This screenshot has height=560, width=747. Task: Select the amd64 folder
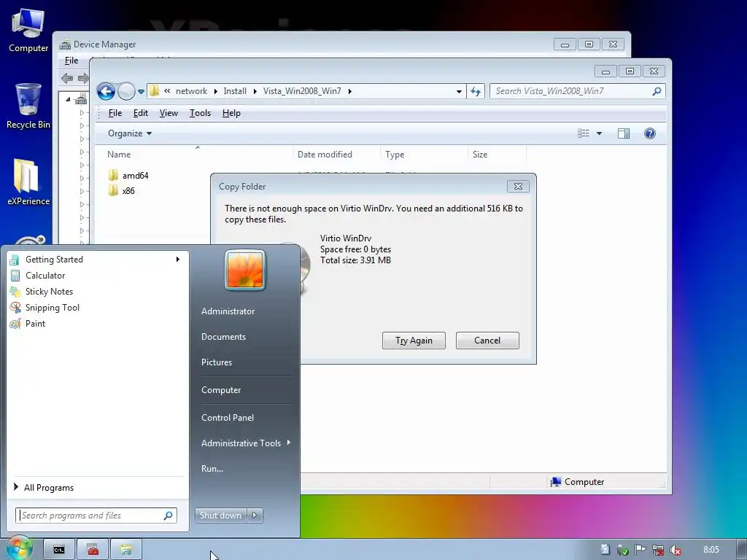point(128,175)
